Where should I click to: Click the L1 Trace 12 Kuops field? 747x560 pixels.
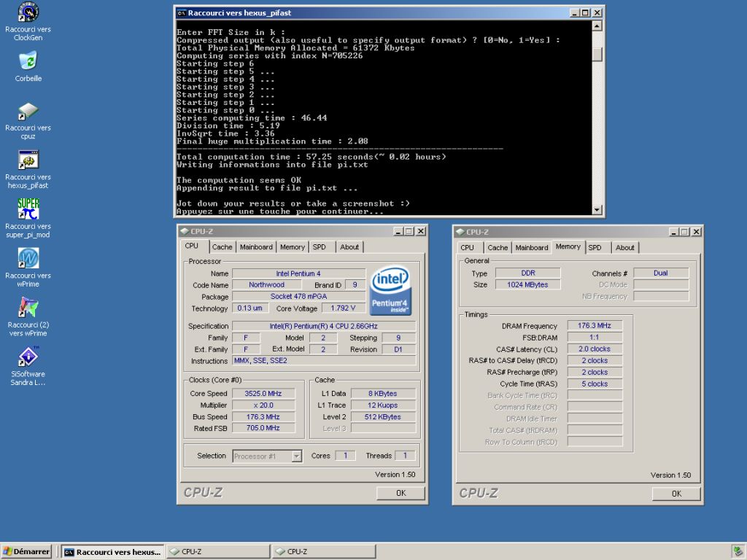(x=383, y=405)
